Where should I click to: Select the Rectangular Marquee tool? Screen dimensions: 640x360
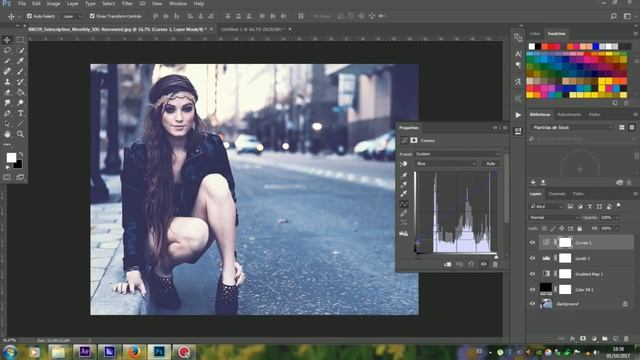coord(20,40)
